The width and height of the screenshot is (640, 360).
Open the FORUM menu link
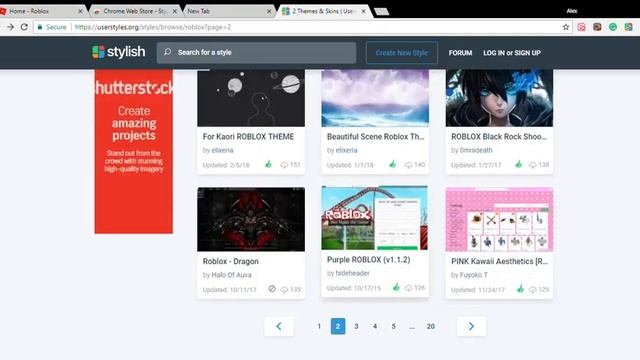pyautogui.click(x=460, y=53)
